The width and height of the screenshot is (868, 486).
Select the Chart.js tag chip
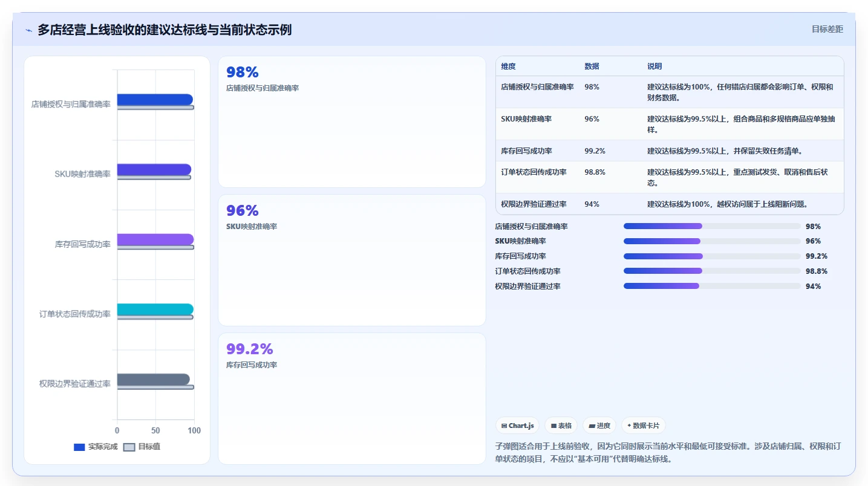point(517,426)
